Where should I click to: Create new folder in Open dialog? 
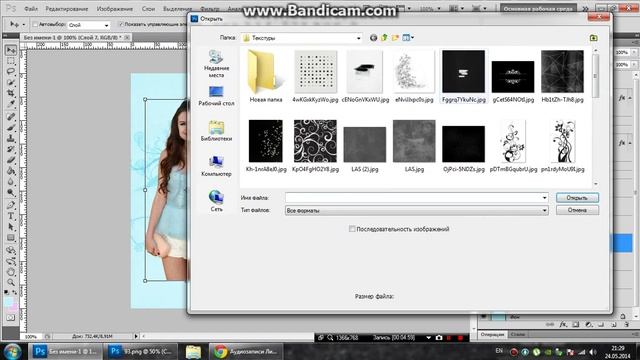(x=395, y=38)
